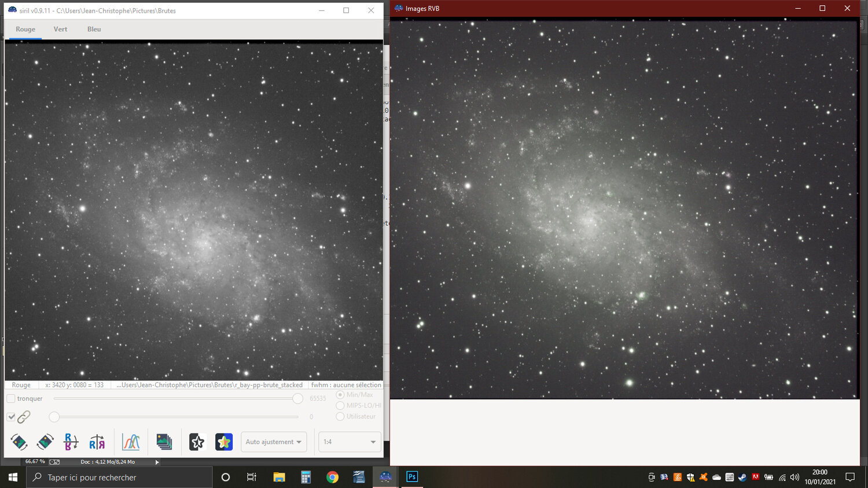
Task: Switch to the Rouge channel tab
Action: 25,29
